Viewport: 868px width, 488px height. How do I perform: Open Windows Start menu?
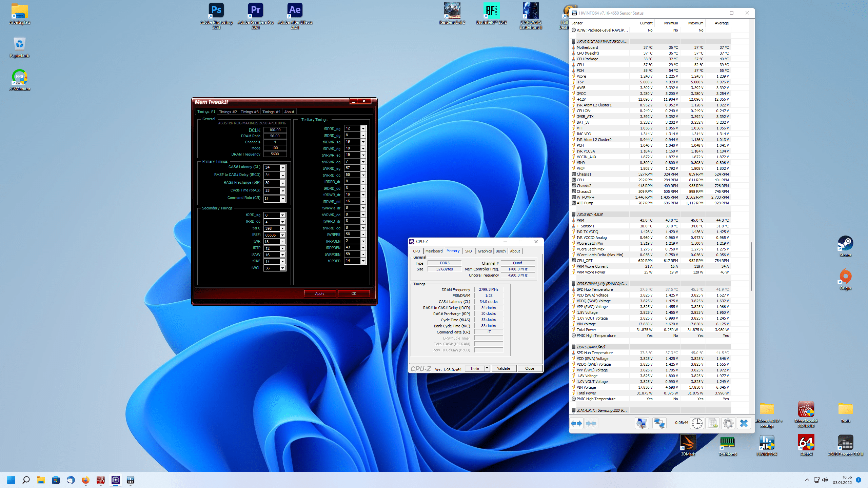tap(11, 480)
